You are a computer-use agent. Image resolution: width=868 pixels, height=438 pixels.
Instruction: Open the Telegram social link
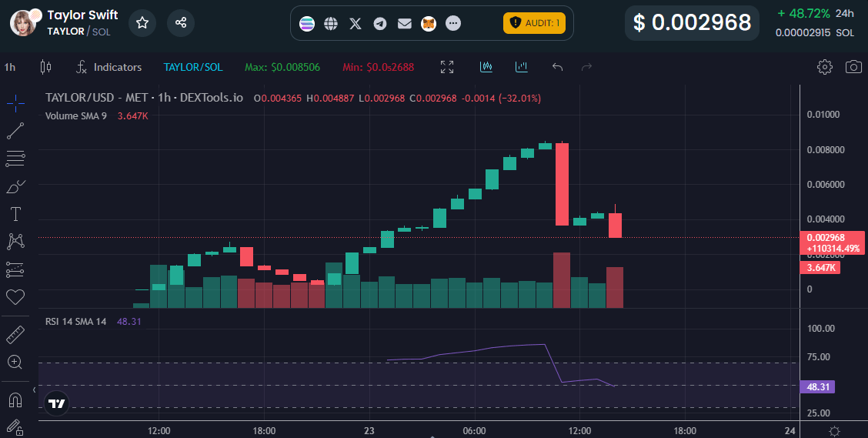point(380,23)
